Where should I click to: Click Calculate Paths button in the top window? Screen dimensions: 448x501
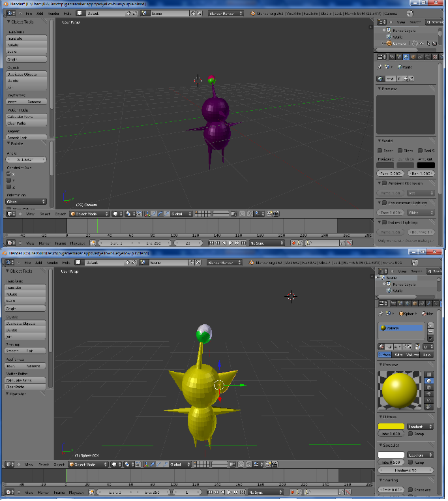pyautogui.click(x=27, y=117)
